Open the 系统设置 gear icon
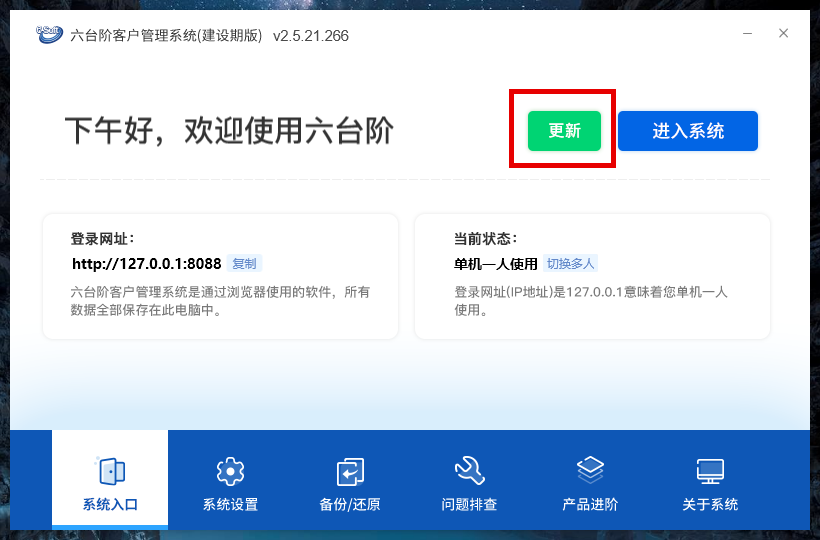Image resolution: width=820 pixels, height=540 pixels. (x=230, y=471)
